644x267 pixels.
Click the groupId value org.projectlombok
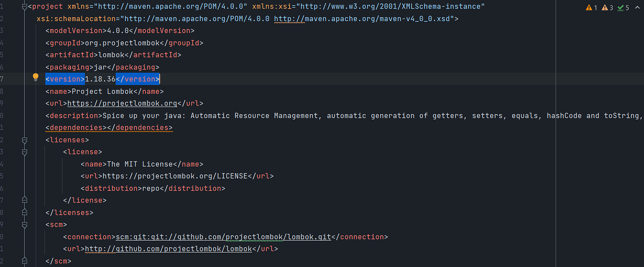pyautogui.click(x=122, y=43)
